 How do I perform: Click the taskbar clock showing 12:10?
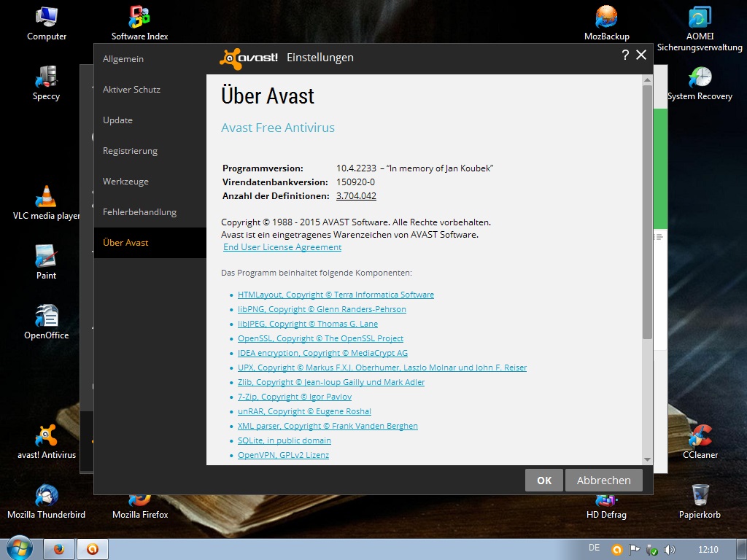[708, 550]
